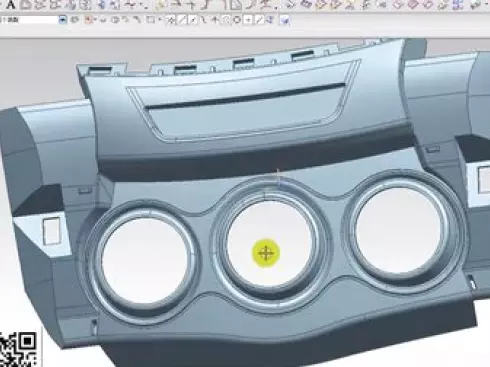The image size is (490, 367).
Task: Click the yellow crosshair cursor marker in viewport
Action: pyautogui.click(x=266, y=253)
